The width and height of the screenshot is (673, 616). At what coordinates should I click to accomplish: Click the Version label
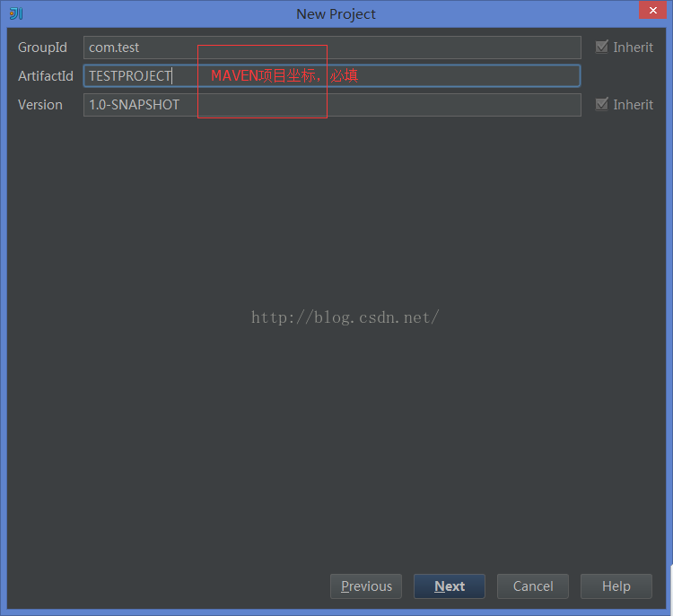(40, 105)
